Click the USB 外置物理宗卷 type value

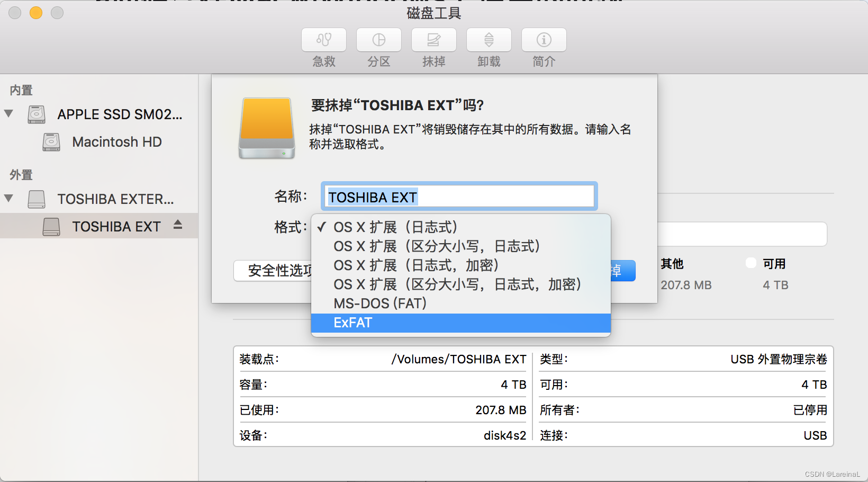(779, 359)
